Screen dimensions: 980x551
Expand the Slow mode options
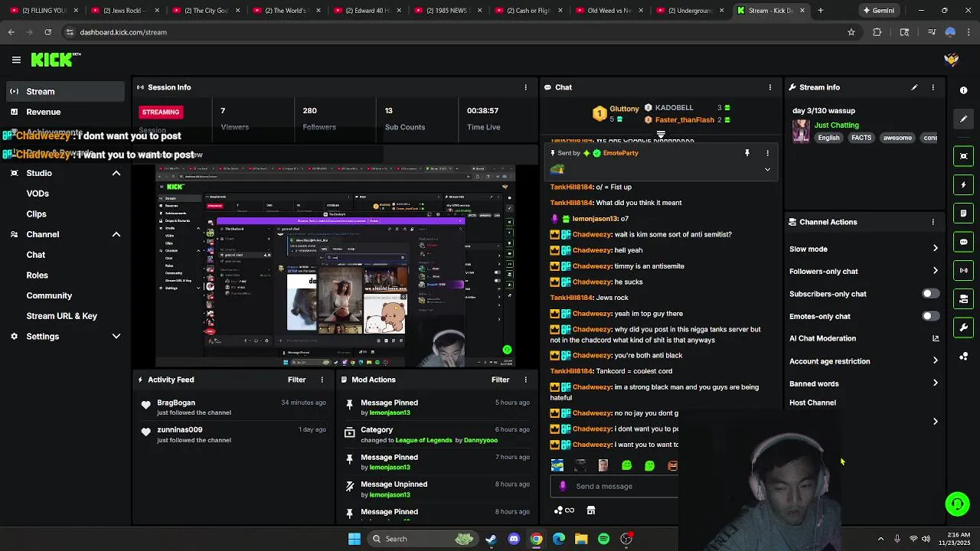point(935,249)
